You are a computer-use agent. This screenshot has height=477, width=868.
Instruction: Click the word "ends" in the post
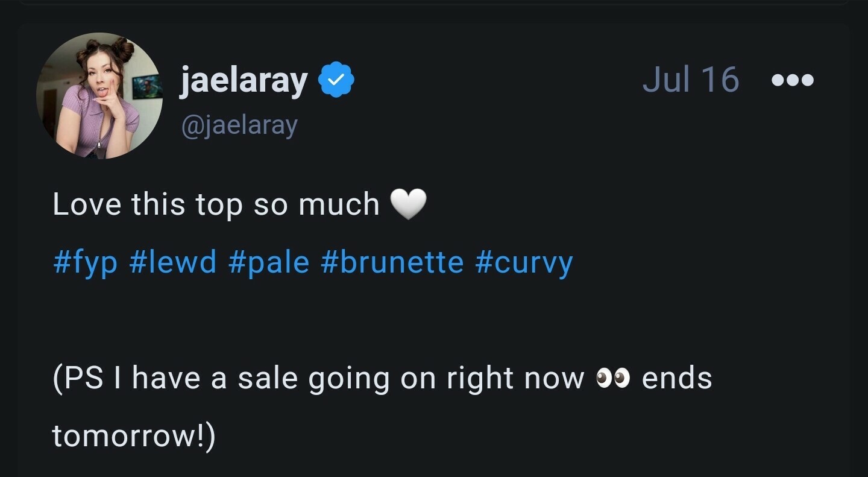point(677,379)
